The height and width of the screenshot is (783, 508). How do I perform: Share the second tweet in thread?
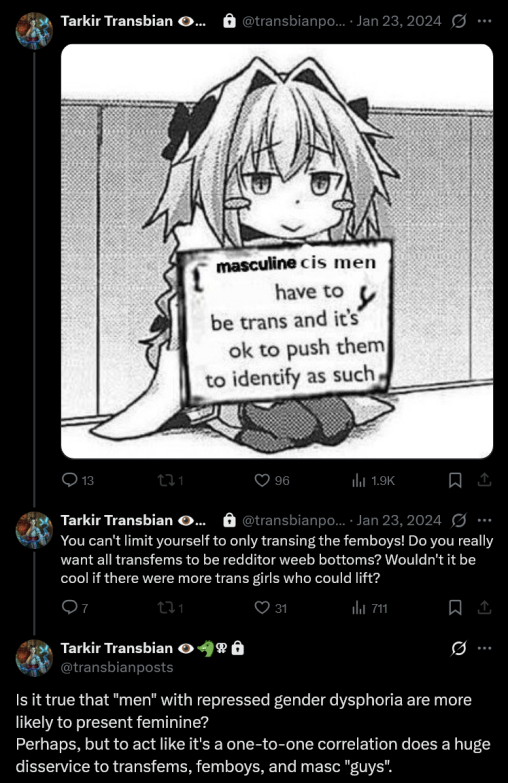click(x=485, y=608)
